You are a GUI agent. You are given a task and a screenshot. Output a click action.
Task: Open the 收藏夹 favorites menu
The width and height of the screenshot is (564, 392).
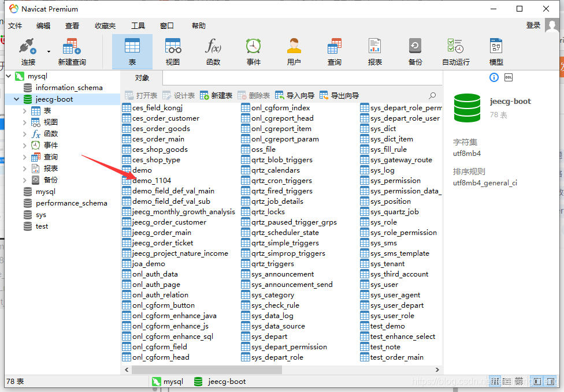tap(105, 26)
